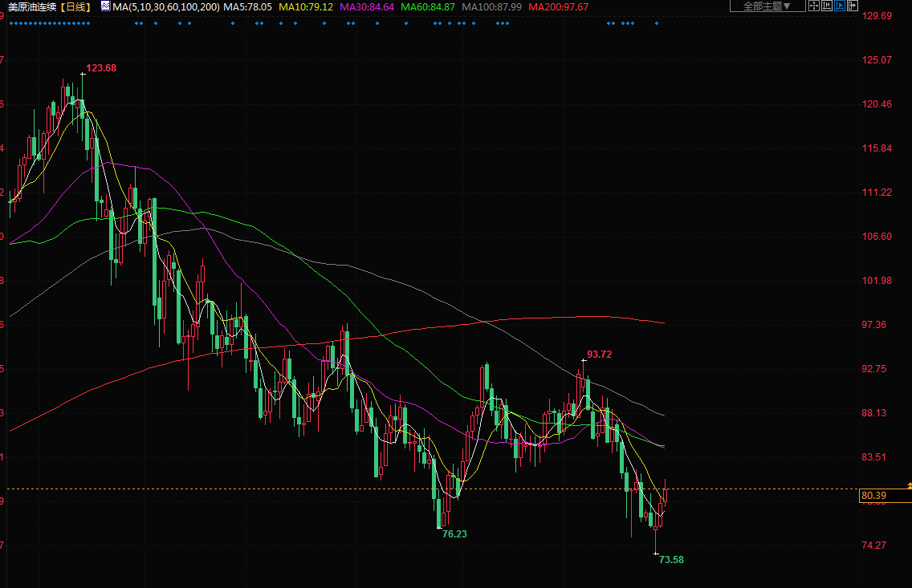Viewport: 912px width, 588px height.
Task: Select the green MA60:84.87 legend entry
Action: click(x=428, y=6)
